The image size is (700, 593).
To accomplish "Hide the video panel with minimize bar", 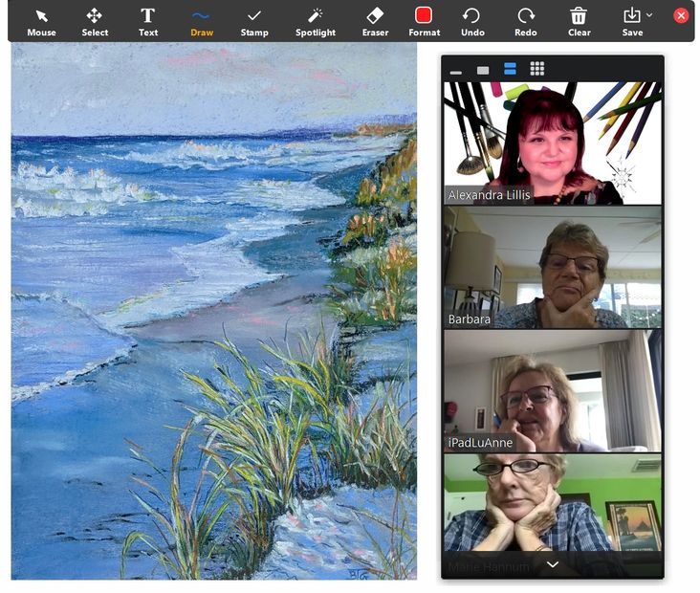I will click(x=456, y=70).
